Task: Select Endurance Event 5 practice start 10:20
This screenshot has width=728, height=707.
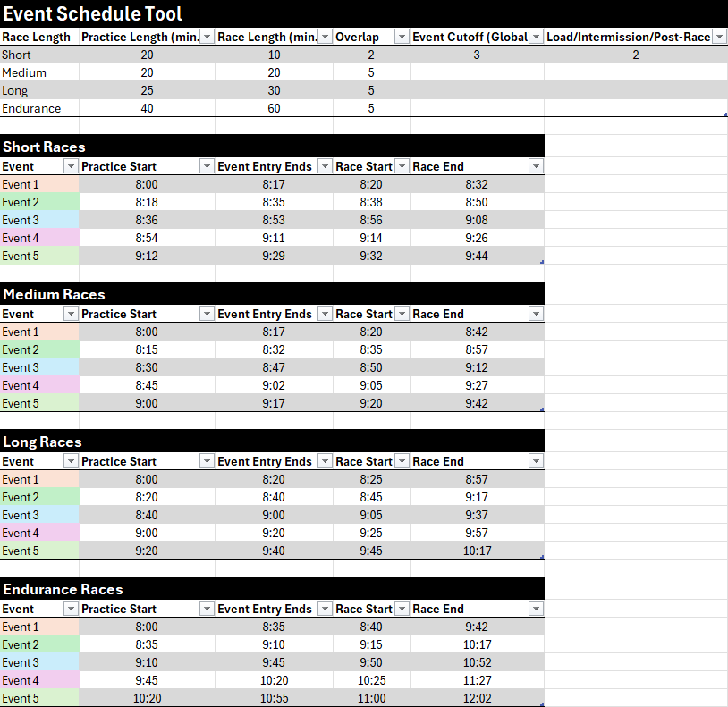Action: pyautogui.click(x=148, y=698)
